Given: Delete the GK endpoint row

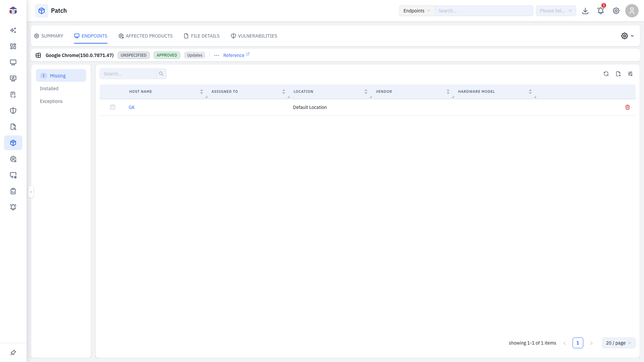Looking at the screenshot, I should pyautogui.click(x=628, y=107).
